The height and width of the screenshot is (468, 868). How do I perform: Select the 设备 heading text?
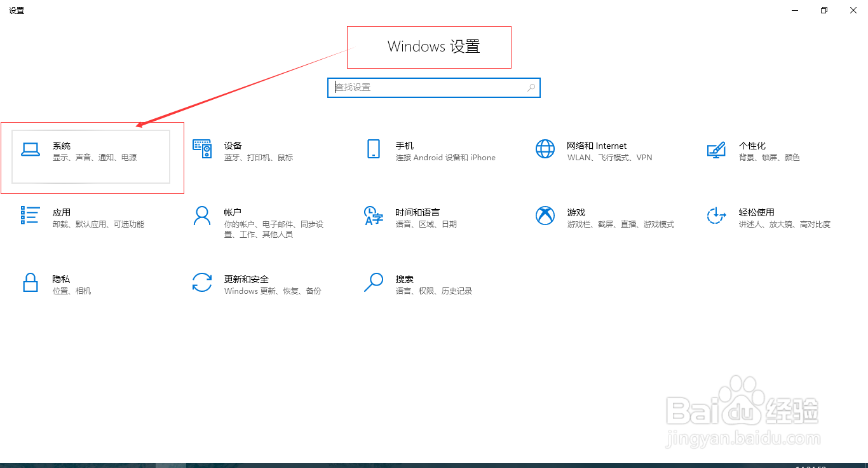coord(233,146)
